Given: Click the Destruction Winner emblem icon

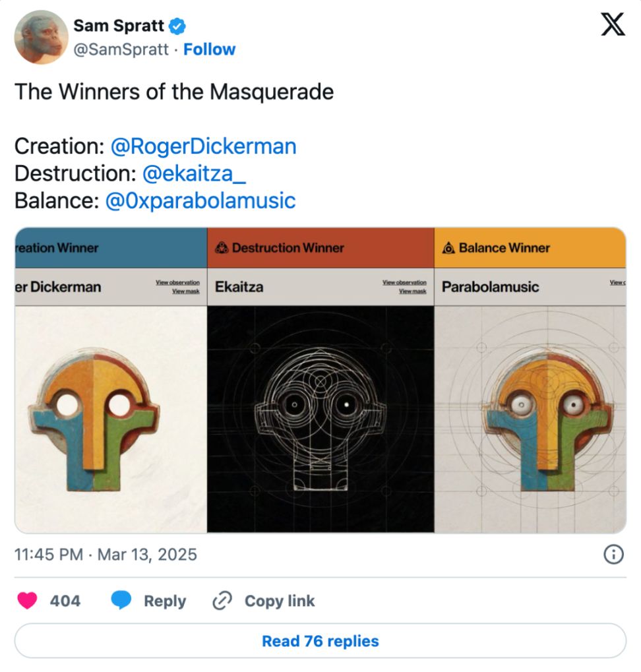Looking at the screenshot, I should [x=222, y=248].
